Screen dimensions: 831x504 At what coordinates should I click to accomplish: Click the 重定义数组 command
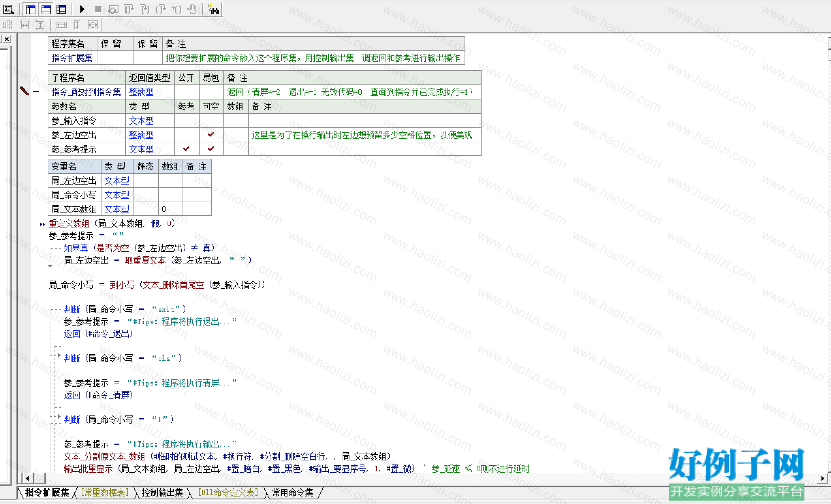(69, 224)
